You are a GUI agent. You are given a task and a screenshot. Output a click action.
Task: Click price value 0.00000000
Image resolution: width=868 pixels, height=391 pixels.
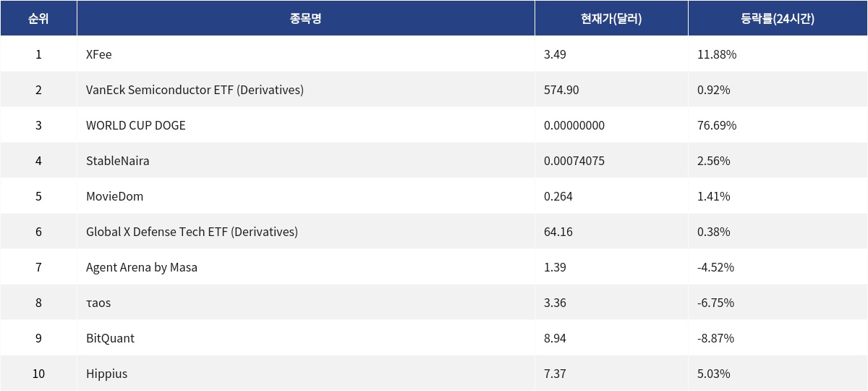pos(574,125)
